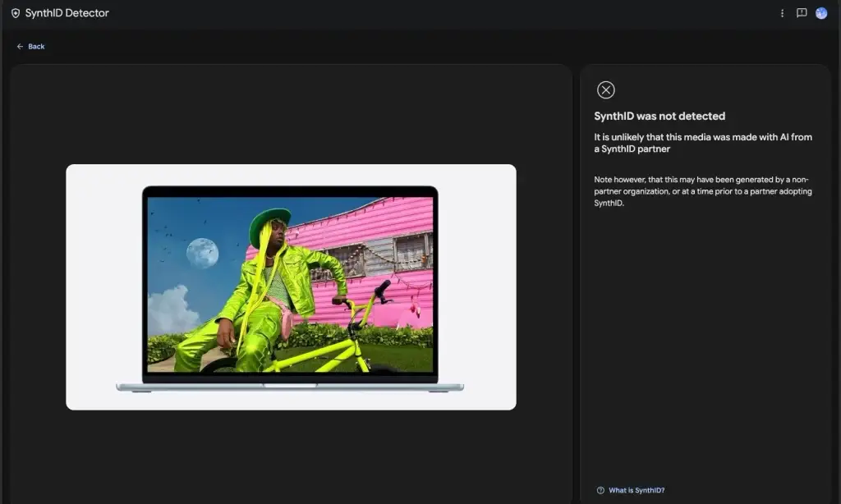Image resolution: width=841 pixels, height=504 pixels.
Task: Click the 'It is unlikely that this media' text
Action: tap(703, 143)
